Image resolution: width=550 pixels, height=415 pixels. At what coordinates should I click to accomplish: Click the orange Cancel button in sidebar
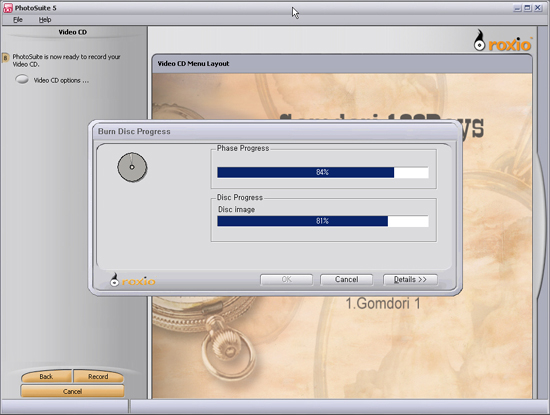72,391
